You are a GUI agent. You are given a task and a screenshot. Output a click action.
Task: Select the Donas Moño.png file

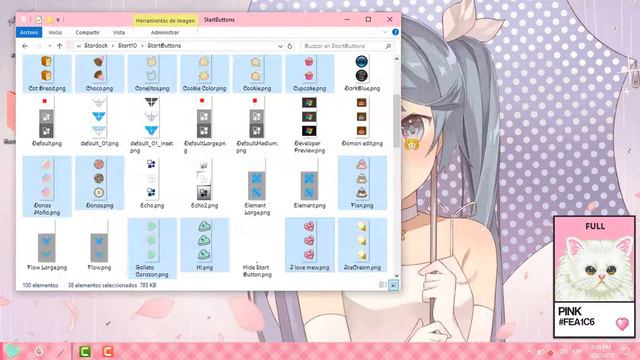(47, 186)
